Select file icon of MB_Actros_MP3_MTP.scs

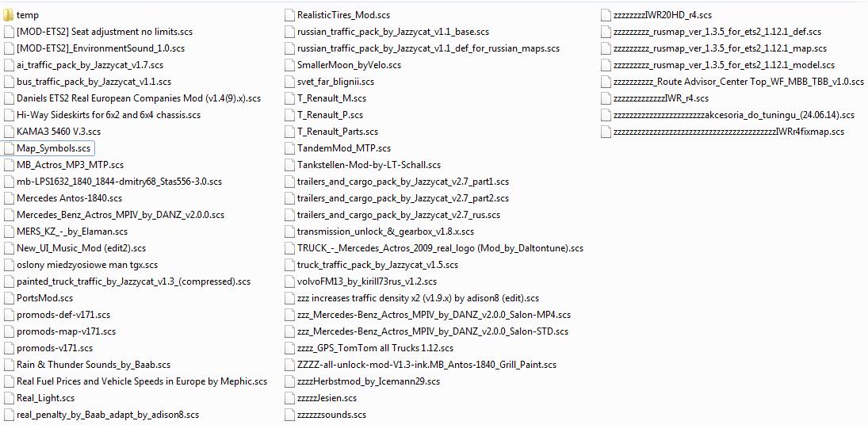click(x=8, y=165)
